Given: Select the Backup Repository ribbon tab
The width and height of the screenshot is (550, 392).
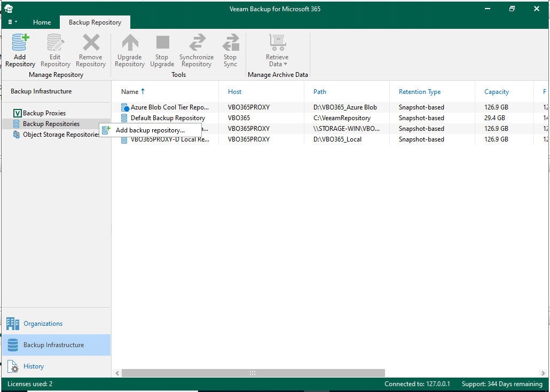Looking at the screenshot, I should pos(95,22).
